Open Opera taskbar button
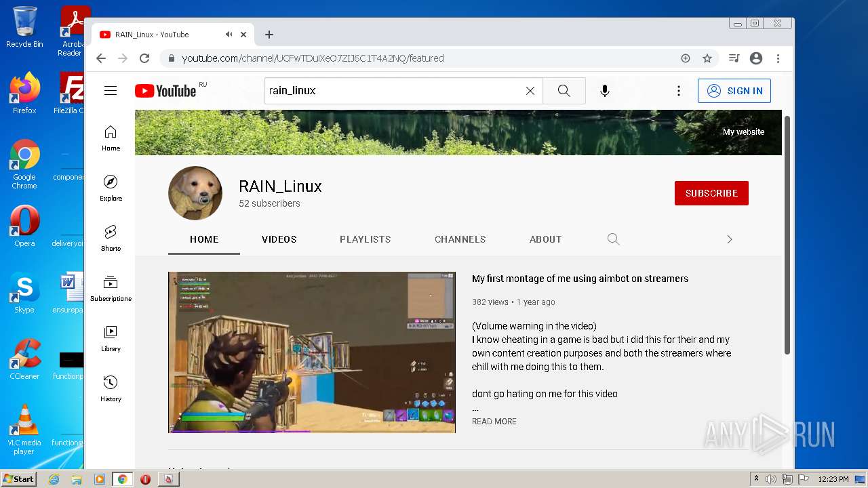Viewport: 868px width, 488px height. point(145,479)
